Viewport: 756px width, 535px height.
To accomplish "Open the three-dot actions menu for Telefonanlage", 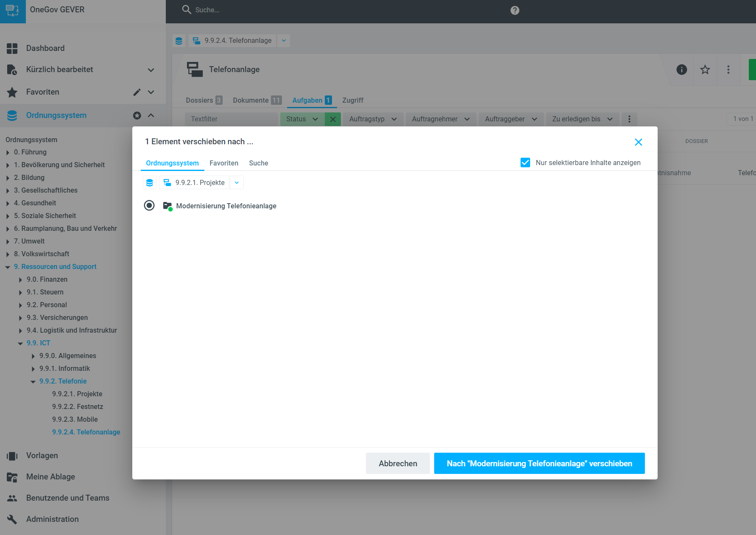I will (728, 70).
